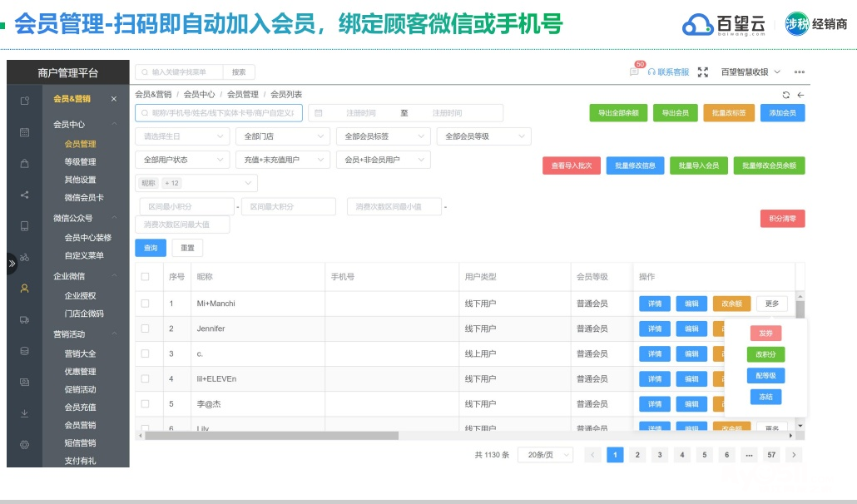
Task: Close the 会员&营销 panel with X
Action: [x=114, y=99]
